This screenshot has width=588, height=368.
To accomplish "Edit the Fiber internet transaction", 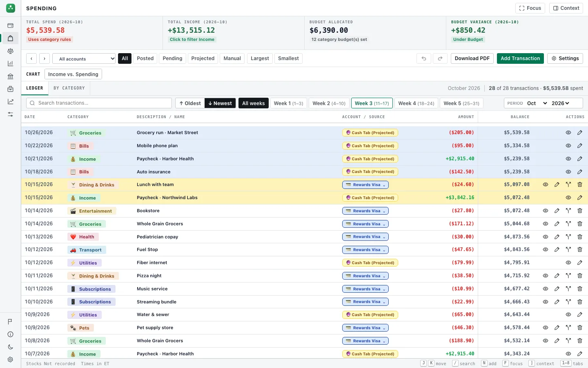I will pyautogui.click(x=580, y=263).
